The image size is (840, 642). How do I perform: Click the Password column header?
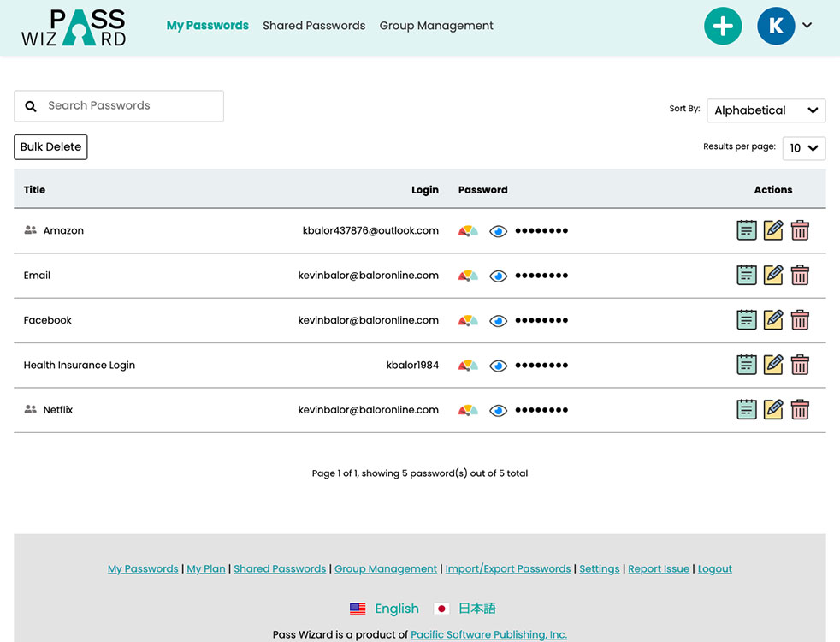coord(482,190)
